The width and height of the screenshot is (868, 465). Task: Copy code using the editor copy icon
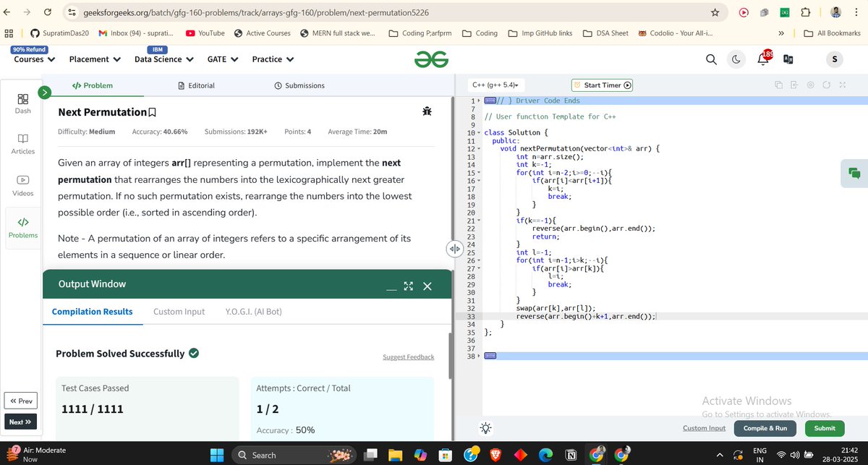(x=779, y=85)
